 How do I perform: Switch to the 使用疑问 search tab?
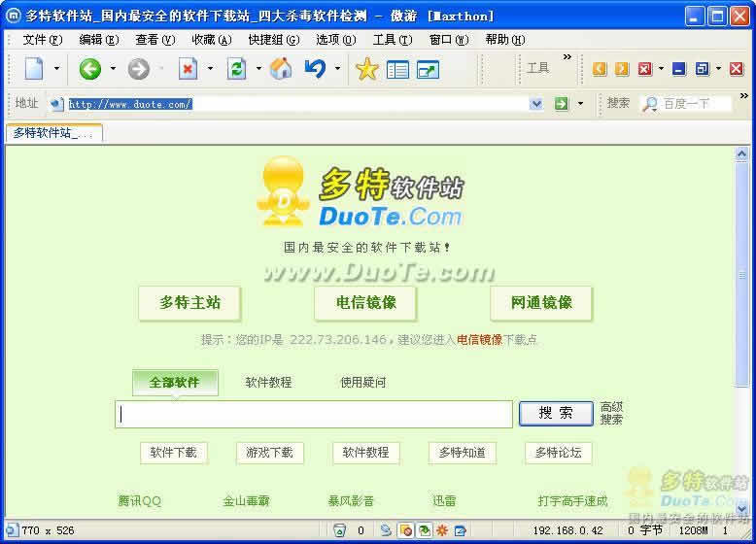[x=363, y=383]
